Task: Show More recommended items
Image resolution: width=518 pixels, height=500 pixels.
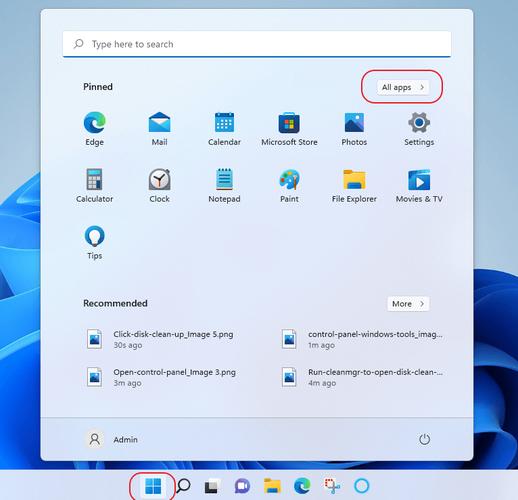Action: coord(408,304)
